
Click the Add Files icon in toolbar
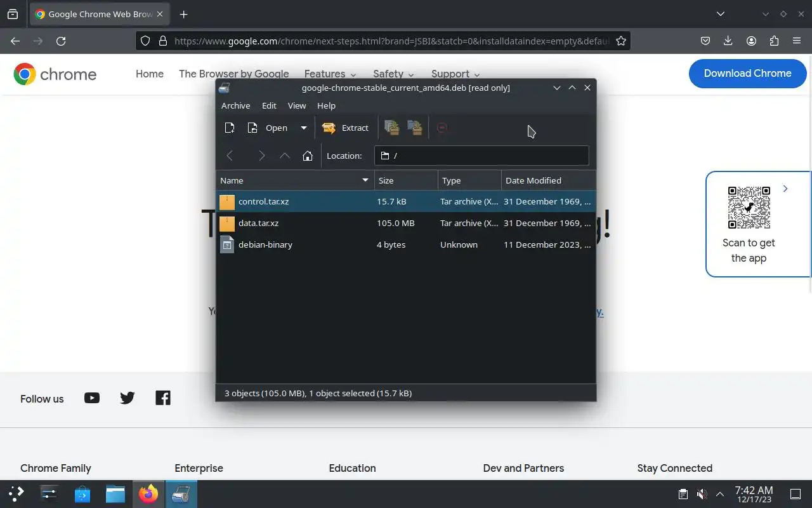click(391, 128)
